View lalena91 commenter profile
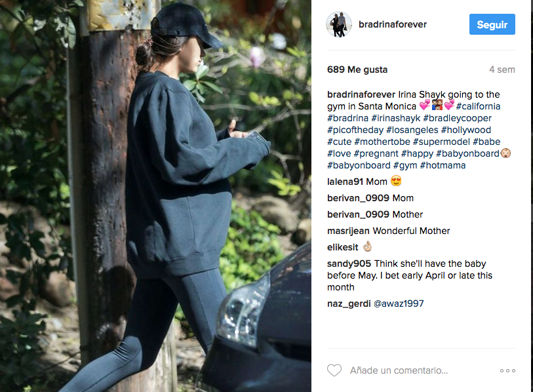This screenshot has width=533, height=392. click(x=345, y=182)
